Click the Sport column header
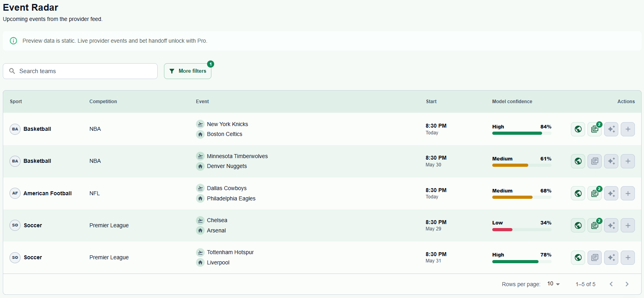This screenshot has width=644, height=298. pyautogui.click(x=16, y=102)
